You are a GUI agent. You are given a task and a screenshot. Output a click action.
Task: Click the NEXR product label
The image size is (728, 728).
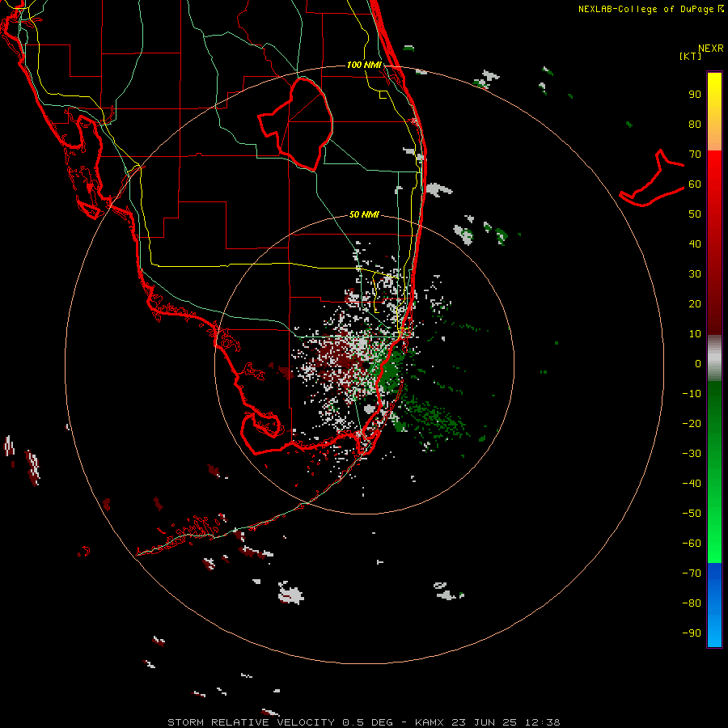coord(710,49)
